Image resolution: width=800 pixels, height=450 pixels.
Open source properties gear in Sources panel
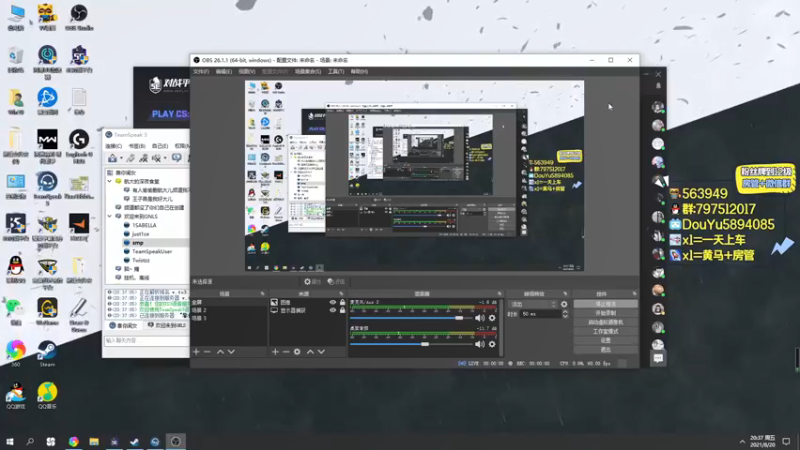click(297, 352)
